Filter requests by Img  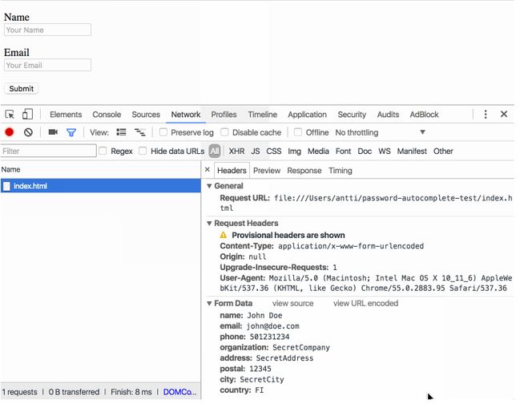coord(295,151)
